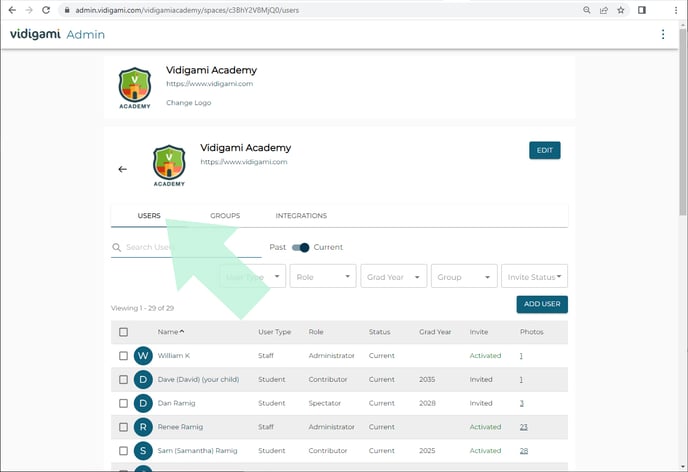Viewport: 688px width, 472px height.
Task: Click Dan Ramig avatar icon
Action: 143,403
